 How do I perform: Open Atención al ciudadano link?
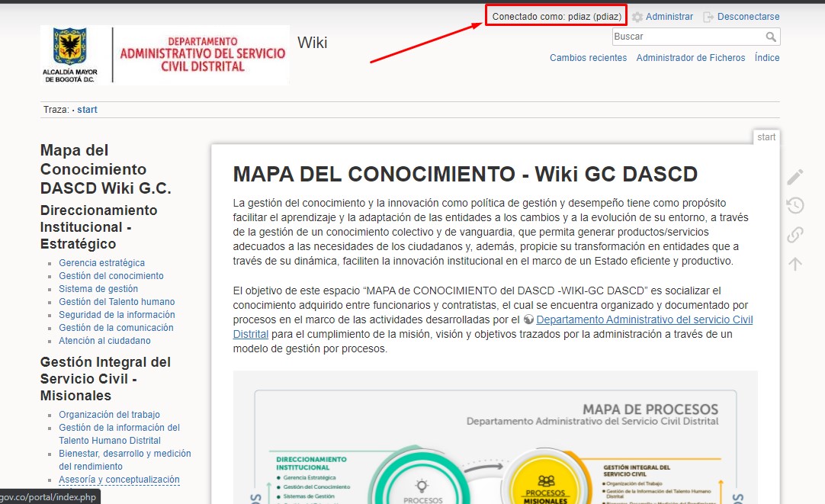tap(104, 341)
